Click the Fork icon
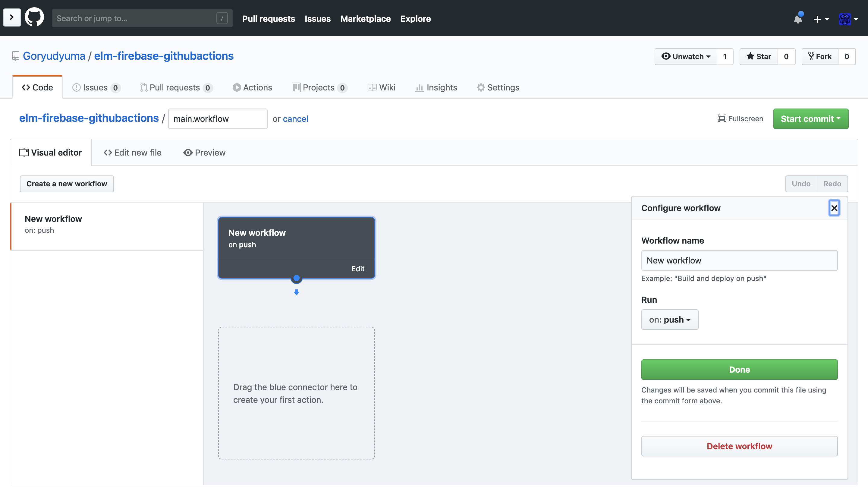Screen dimensions: 868x495 point(811,56)
